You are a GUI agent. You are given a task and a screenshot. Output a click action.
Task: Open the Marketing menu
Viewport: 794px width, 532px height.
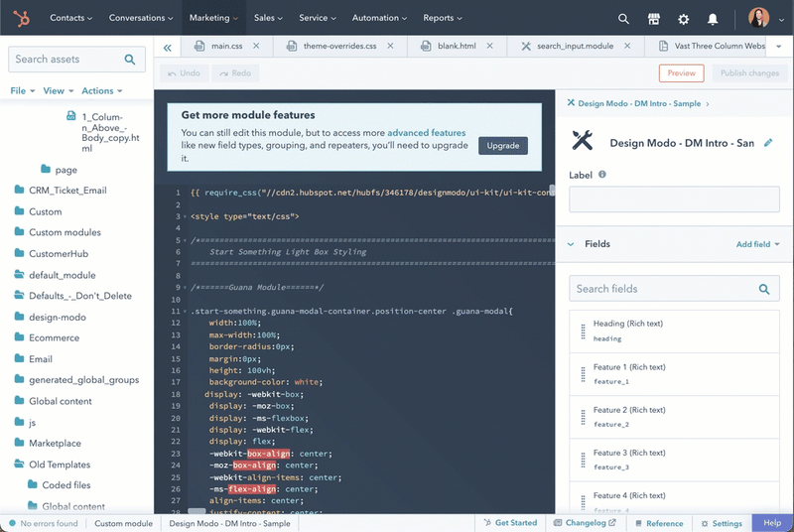click(x=212, y=18)
